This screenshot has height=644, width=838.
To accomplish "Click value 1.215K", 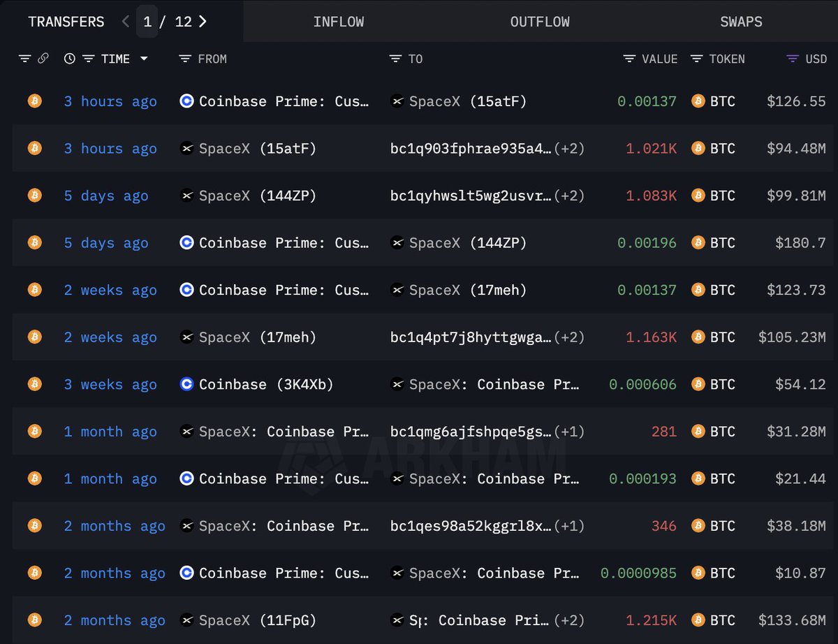I will pos(651,620).
